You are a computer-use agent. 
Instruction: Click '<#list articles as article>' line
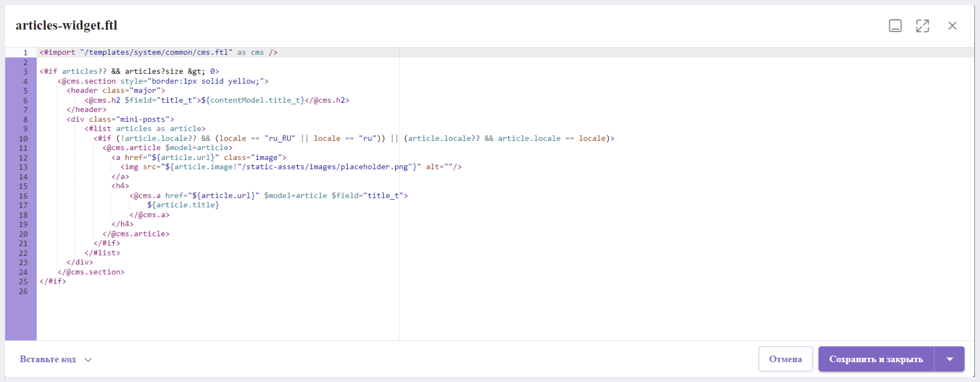[145, 129]
